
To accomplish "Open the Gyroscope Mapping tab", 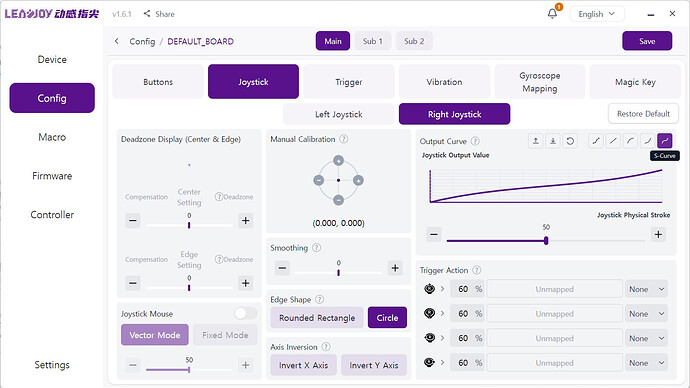I will pos(540,82).
